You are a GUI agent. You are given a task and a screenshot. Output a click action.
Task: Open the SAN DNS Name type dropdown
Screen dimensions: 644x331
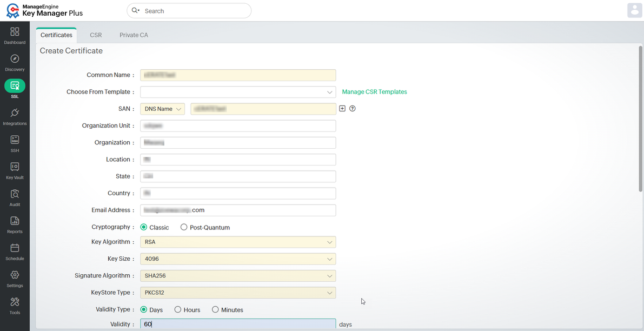click(x=163, y=109)
